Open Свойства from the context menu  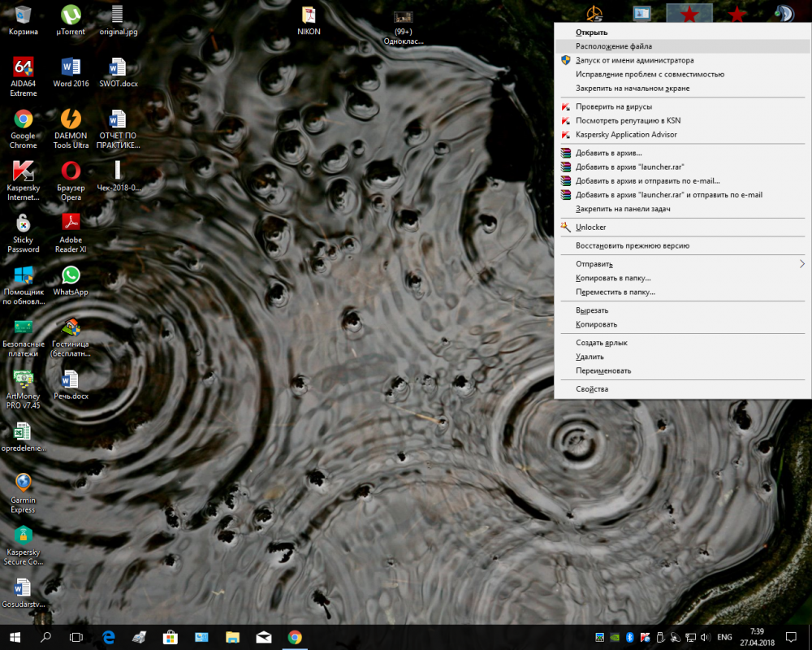[592, 389]
